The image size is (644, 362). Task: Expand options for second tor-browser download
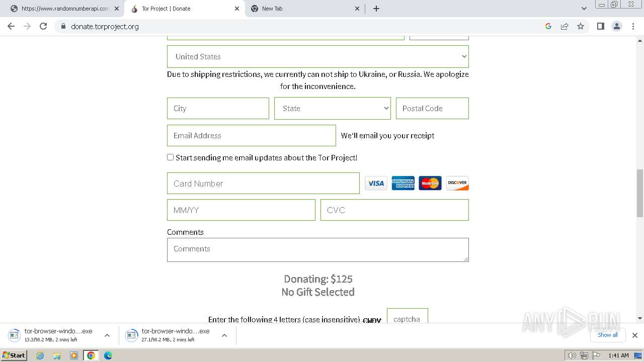point(224,335)
